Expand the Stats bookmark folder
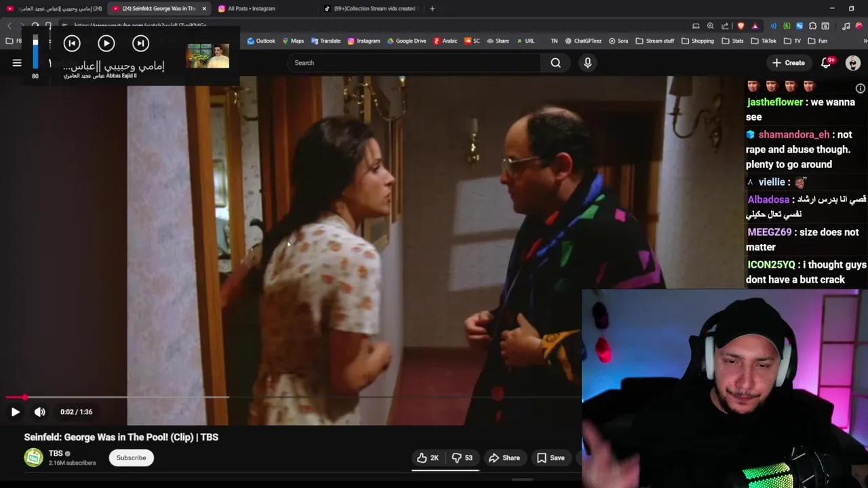This screenshot has width=868, height=488. (732, 41)
